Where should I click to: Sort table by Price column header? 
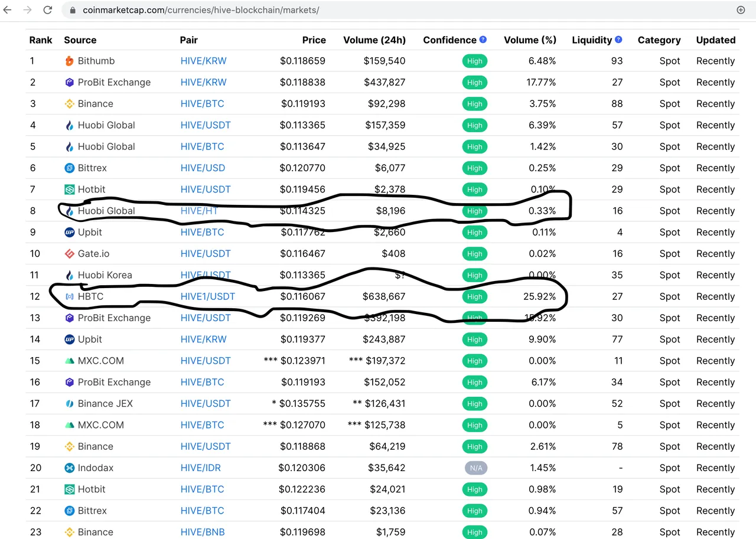314,40
